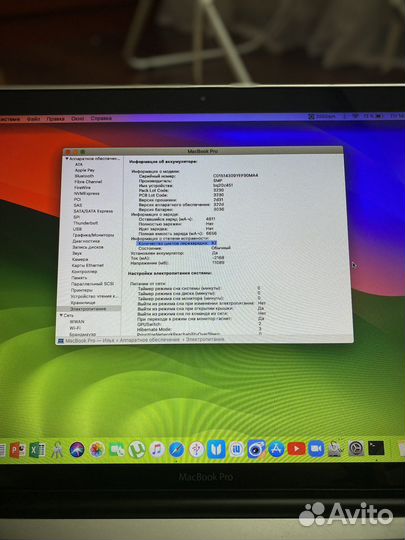405x540 pixels.
Task: Select Bluetooth in the sidebar
Action: (x=84, y=176)
